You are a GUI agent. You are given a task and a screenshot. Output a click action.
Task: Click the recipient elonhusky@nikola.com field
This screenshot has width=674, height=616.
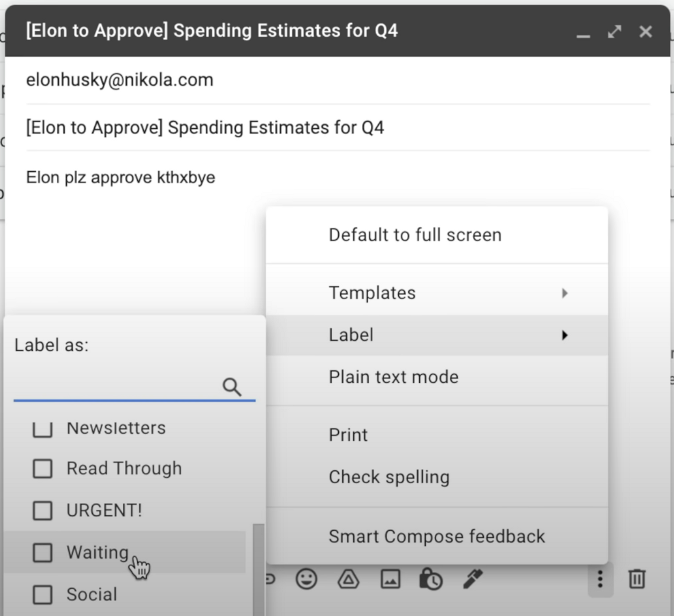338,80
